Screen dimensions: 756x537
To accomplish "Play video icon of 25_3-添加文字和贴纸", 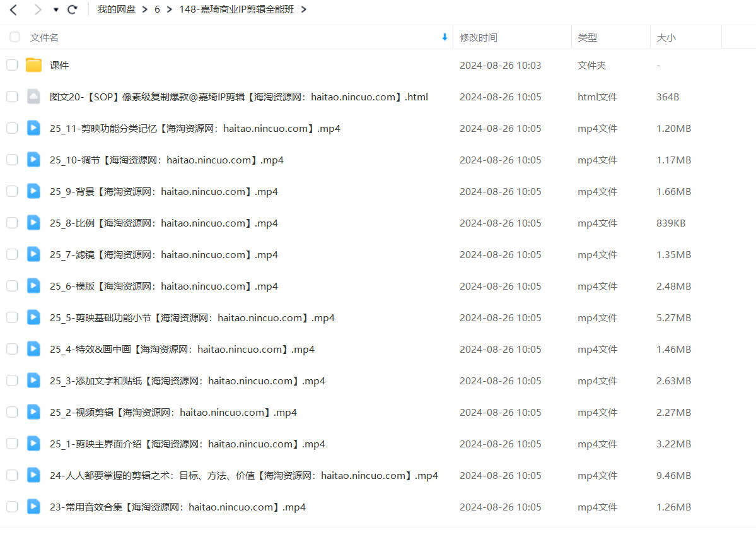I will pyautogui.click(x=33, y=381).
